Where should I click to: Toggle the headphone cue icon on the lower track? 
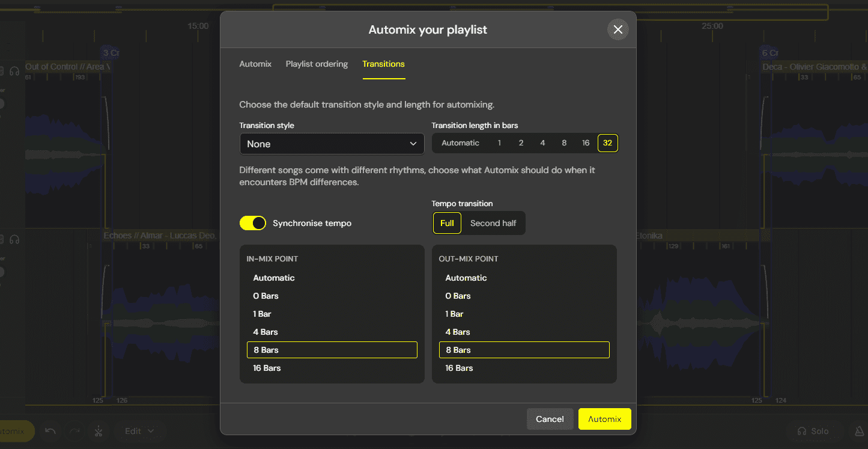(13, 239)
